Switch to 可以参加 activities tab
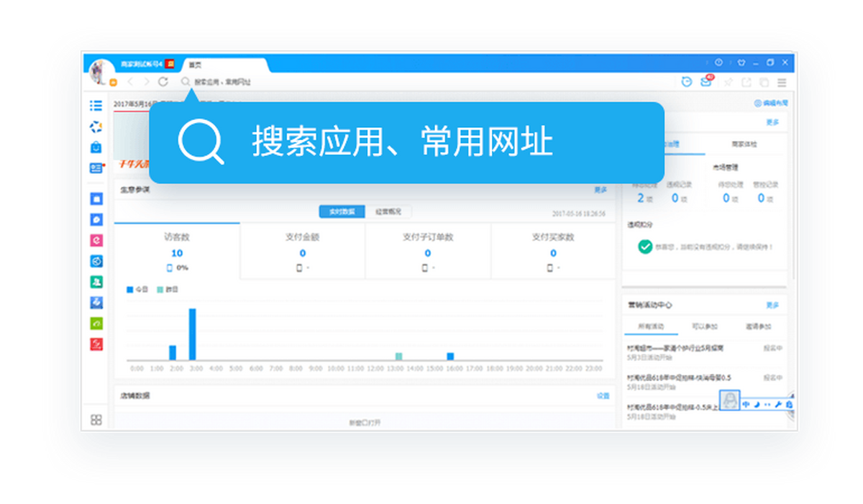 point(704,326)
